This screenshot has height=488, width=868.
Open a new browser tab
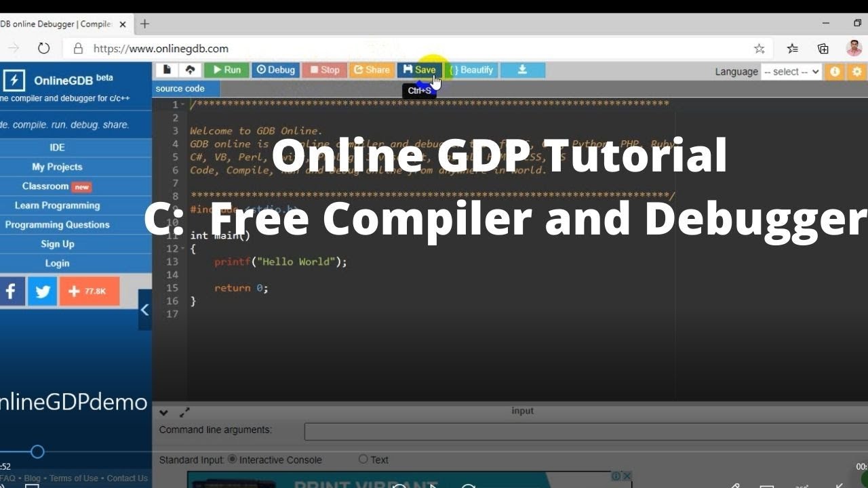144,24
